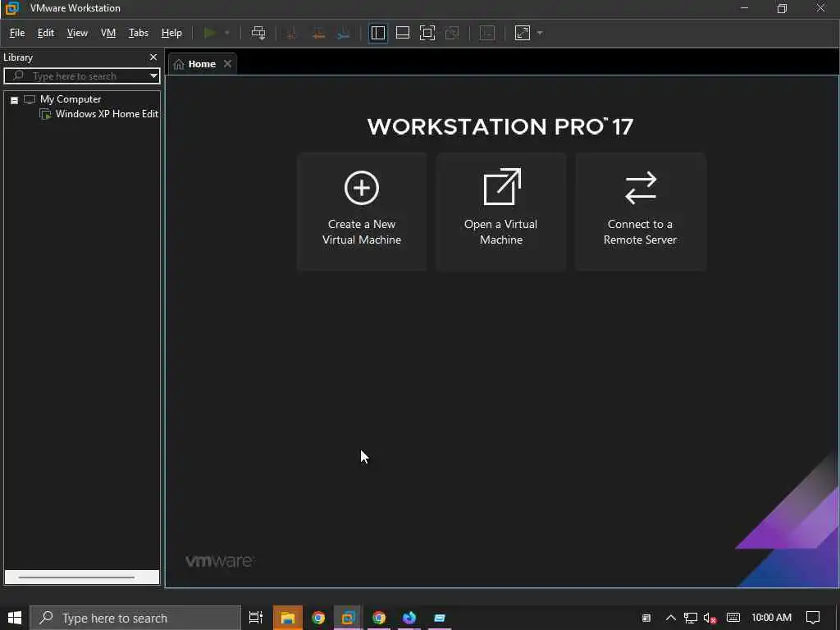Enter full screen mode icon
This screenshot has width=840, height=630.
(x=427, y=33)
